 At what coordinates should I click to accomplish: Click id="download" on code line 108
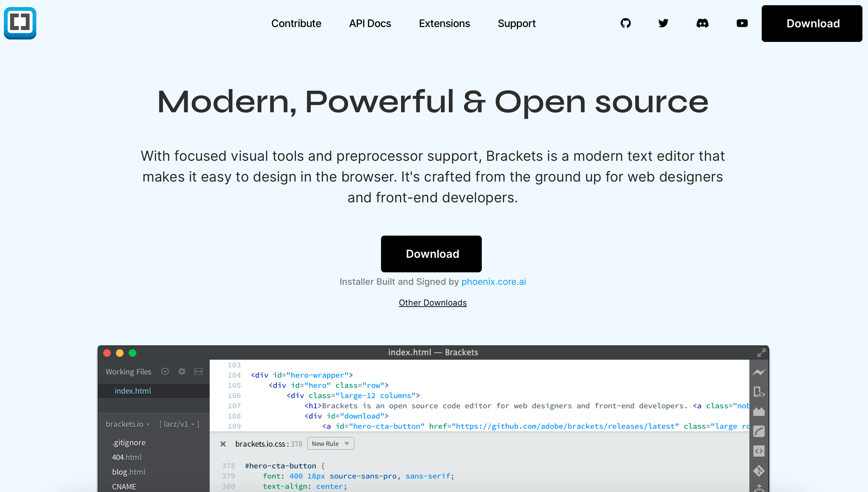(356, 416)
